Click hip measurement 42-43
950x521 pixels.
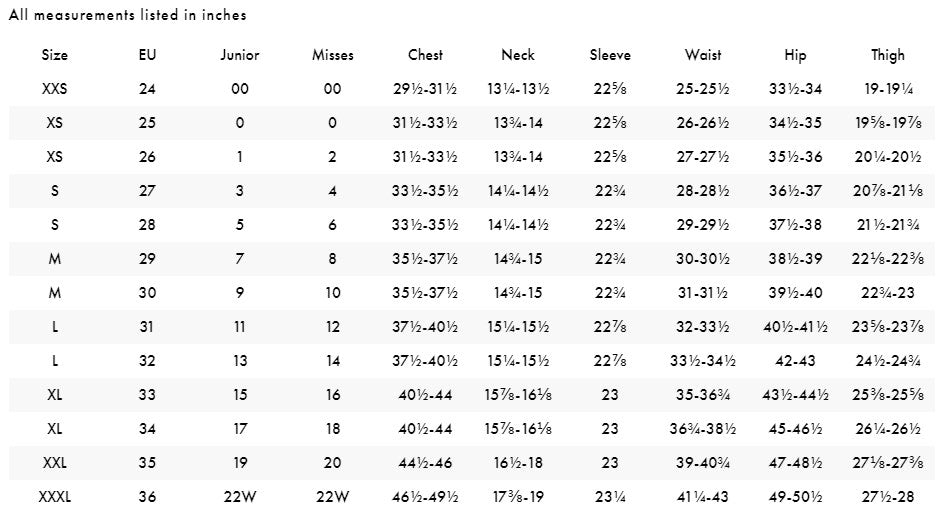(x=796, y=361)
